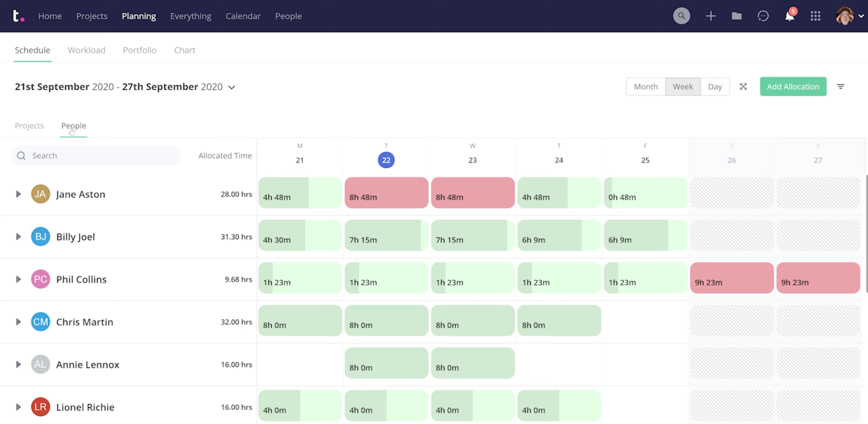The image size is (868, 424).
Task: Switch the view to Day
Action: [x=714, y=87]
